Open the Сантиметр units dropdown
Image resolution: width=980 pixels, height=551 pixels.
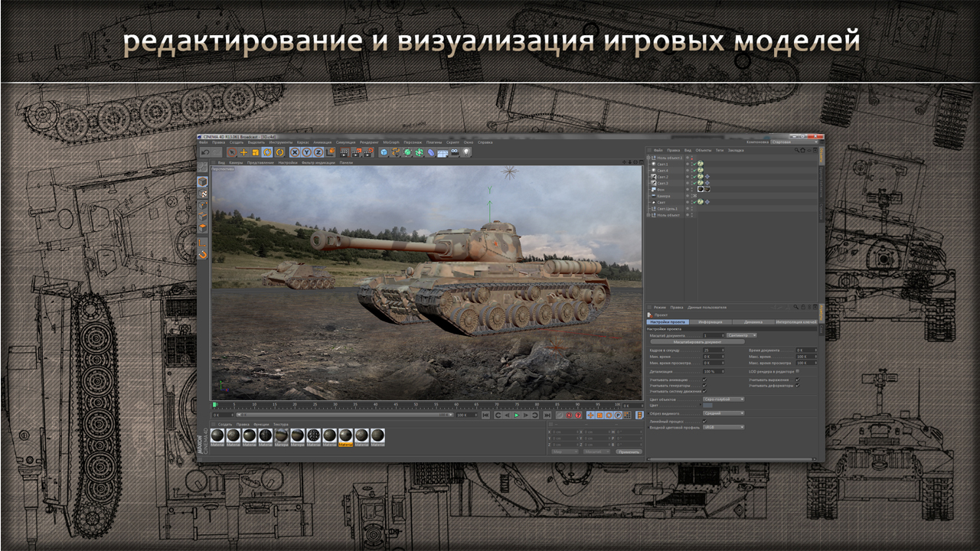[x=742, y=335]
